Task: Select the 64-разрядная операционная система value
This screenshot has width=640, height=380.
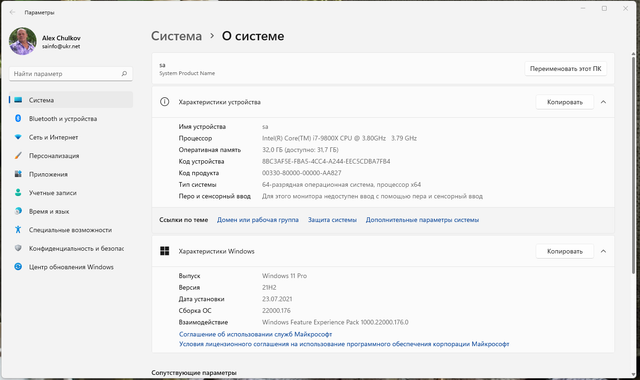Action: pos(341,184)
